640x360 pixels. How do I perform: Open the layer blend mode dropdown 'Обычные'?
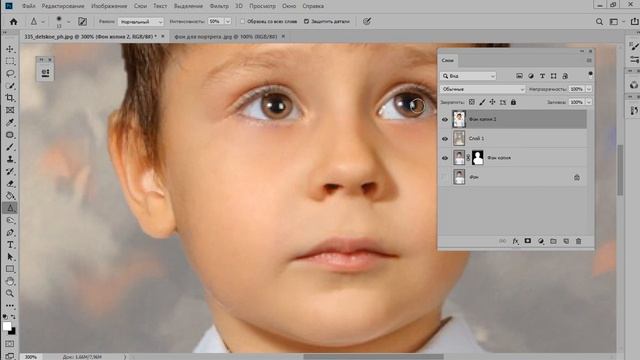[x=482, y=89]
